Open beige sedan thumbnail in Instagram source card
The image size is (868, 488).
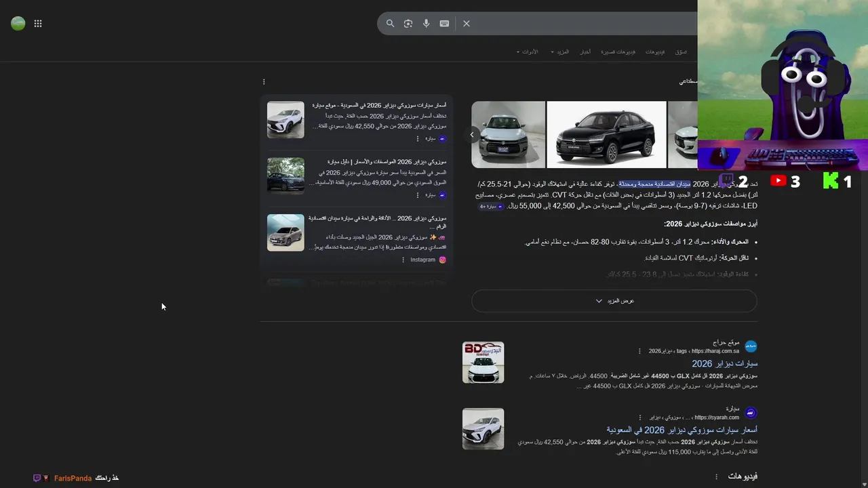pyautogui.click(x=285, y=232)
